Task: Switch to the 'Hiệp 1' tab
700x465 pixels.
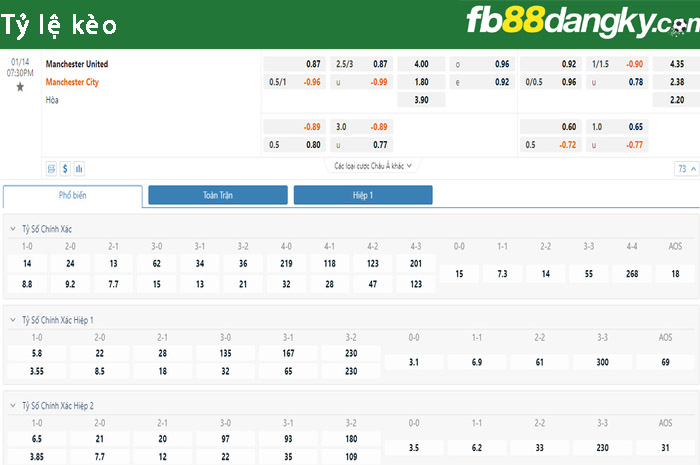Action: (x=363, y=195)
